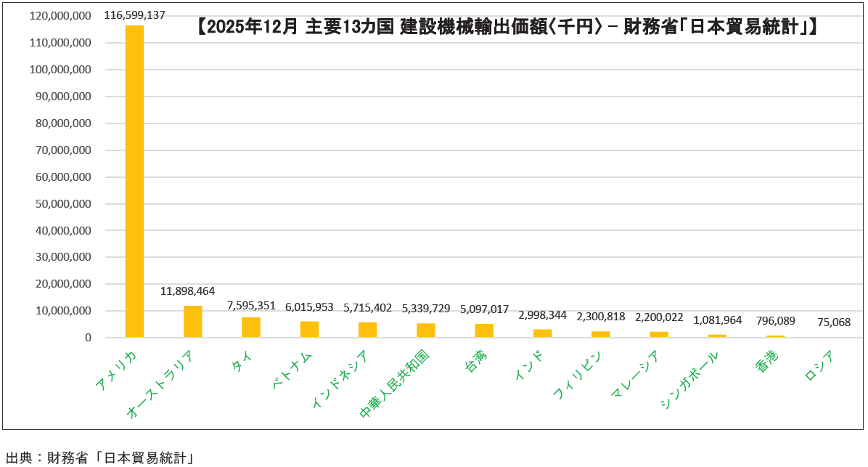Click the タイ bar
Image resolution: width=868 pixels, height=467 pixels.
(251, 328)
